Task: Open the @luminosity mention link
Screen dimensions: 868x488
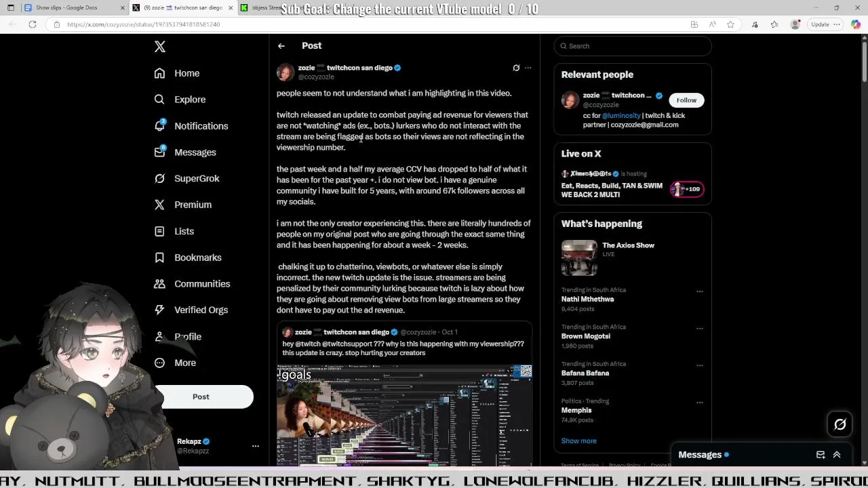Action: 621,116
